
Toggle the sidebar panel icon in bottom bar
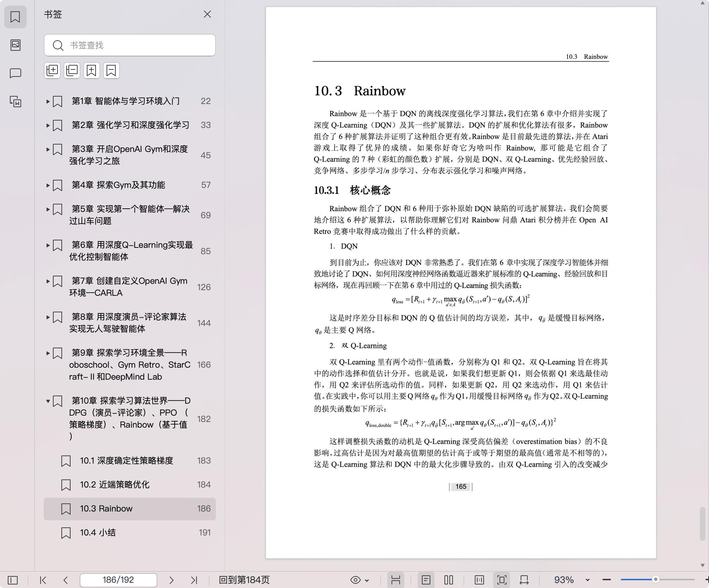[13, 580]
